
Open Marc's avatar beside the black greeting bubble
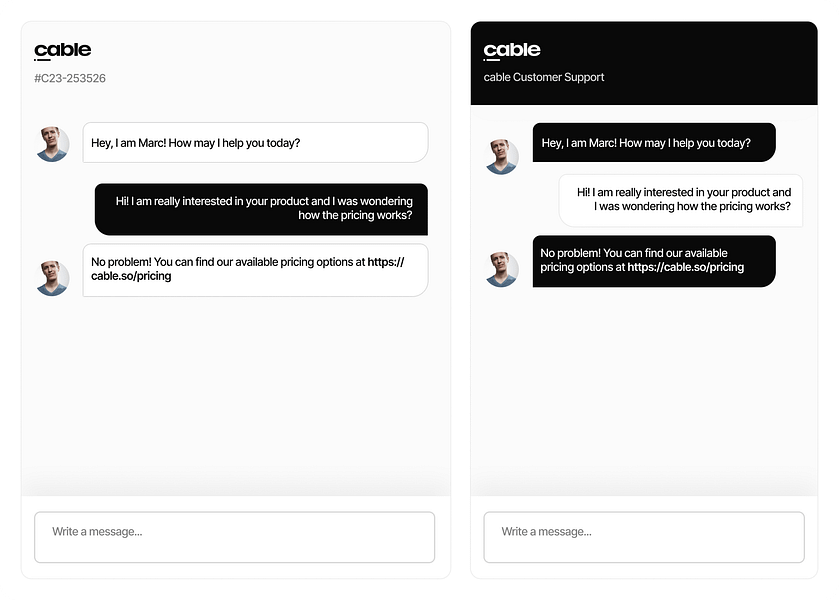pos(501,156)
